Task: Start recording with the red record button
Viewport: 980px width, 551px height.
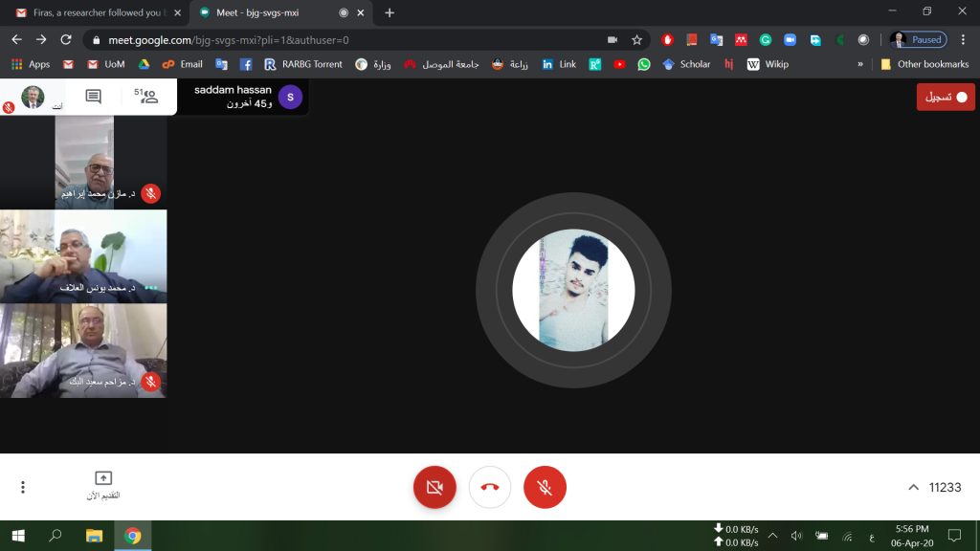Action: (946, 97)
